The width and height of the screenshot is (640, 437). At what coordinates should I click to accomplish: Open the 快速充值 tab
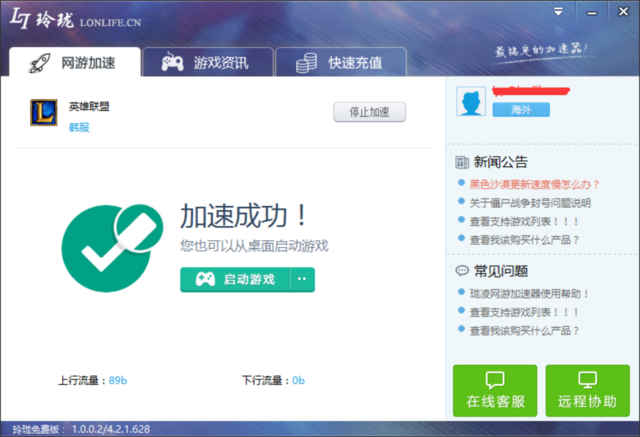click(x=341, y=62)
